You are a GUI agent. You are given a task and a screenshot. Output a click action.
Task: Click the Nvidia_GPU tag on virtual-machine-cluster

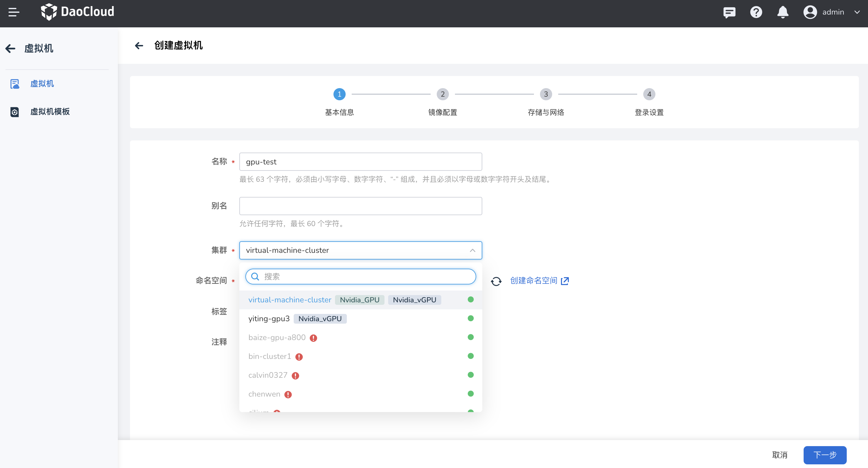coord(360,300)
